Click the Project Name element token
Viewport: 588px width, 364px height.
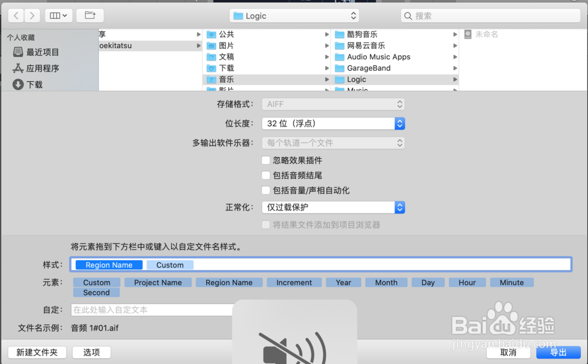(x=158, y=283)
